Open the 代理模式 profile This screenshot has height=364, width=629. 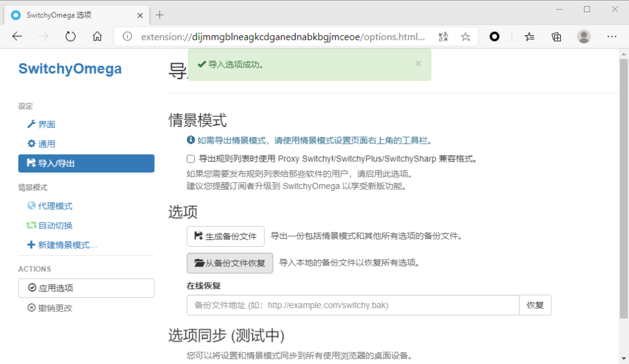pos(55,206)
